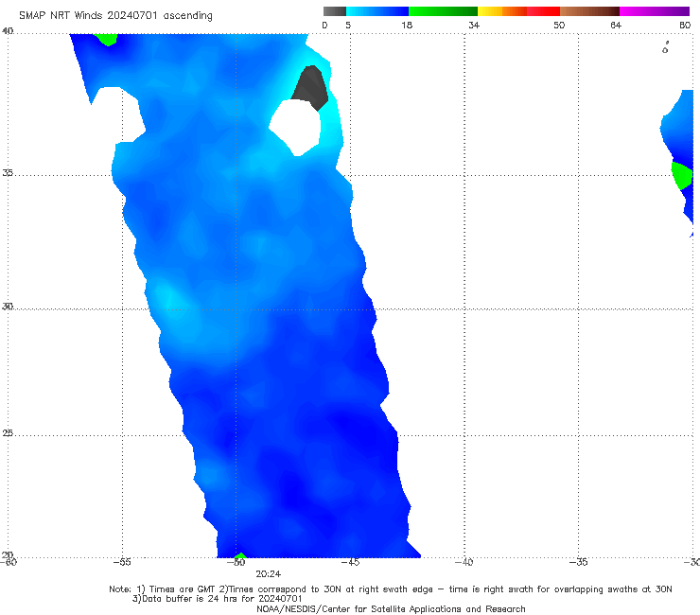Click the color bar label '64'
This screenshot has width=700, height=615.
[x=616, y=25]
